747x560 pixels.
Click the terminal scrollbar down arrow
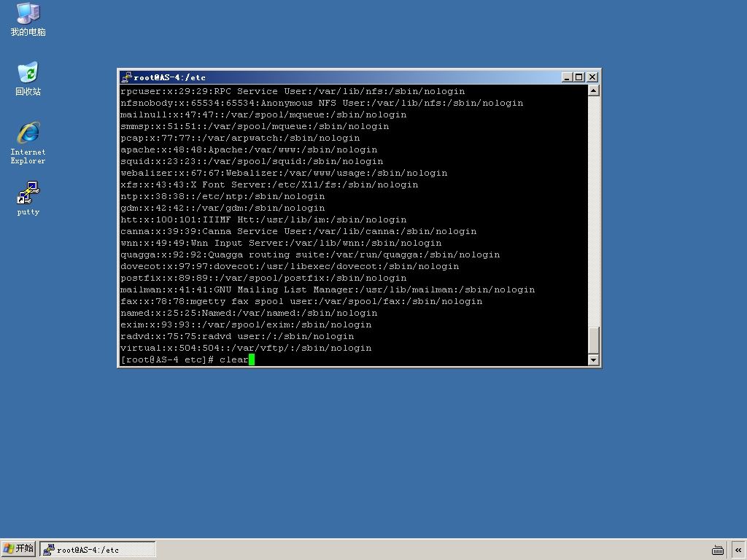593,360
